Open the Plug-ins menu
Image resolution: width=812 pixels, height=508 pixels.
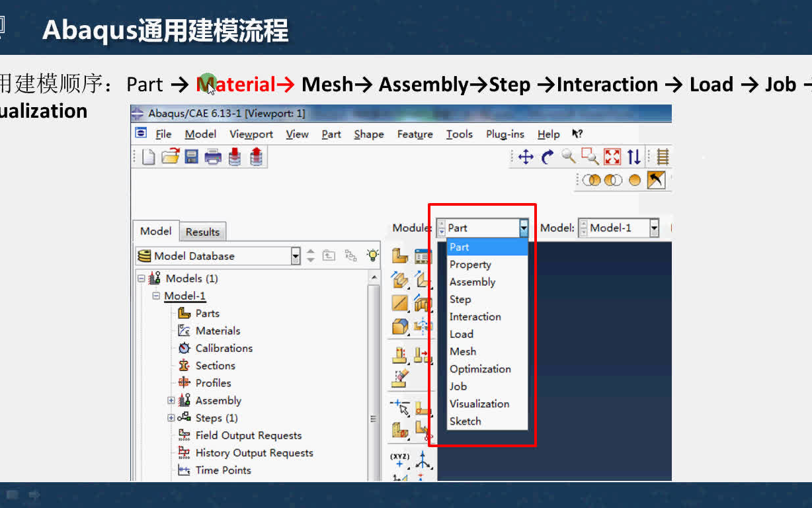(505, 134)
